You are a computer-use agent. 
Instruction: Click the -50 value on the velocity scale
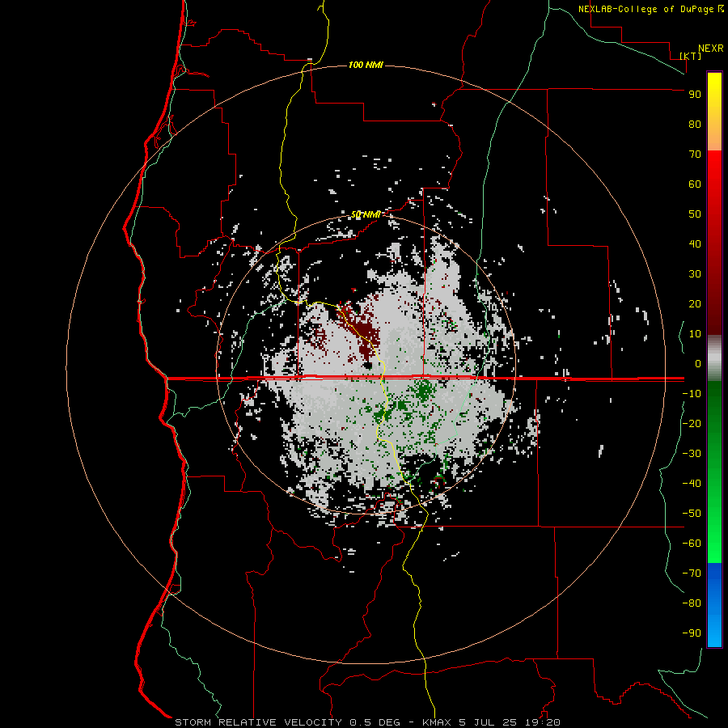click(692, 514)
